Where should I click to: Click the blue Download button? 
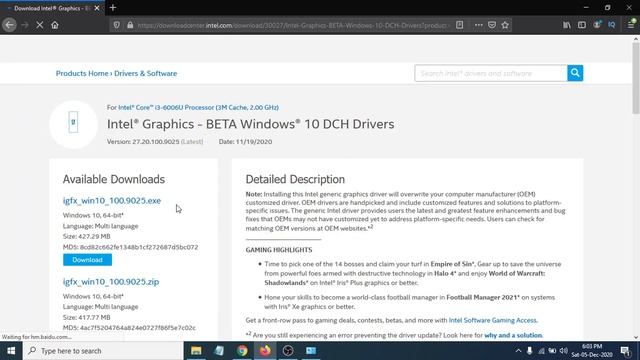(x=87, y=260)
